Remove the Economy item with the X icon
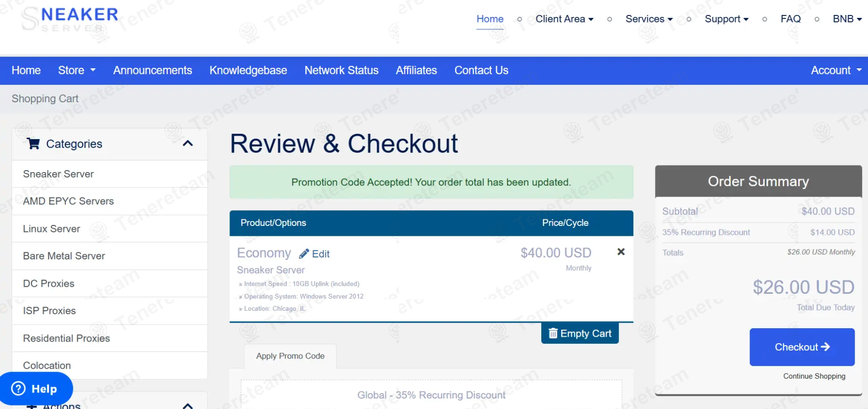The image size is (868, 409). (621, 252)
